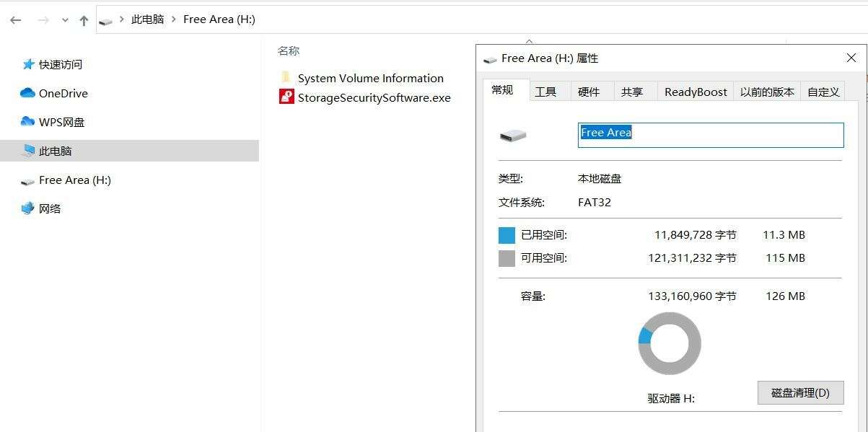The height and width of the screenshot is (432, 868).
Task: Click the 磁盘清理(D) button
Action: click(800, 392)
